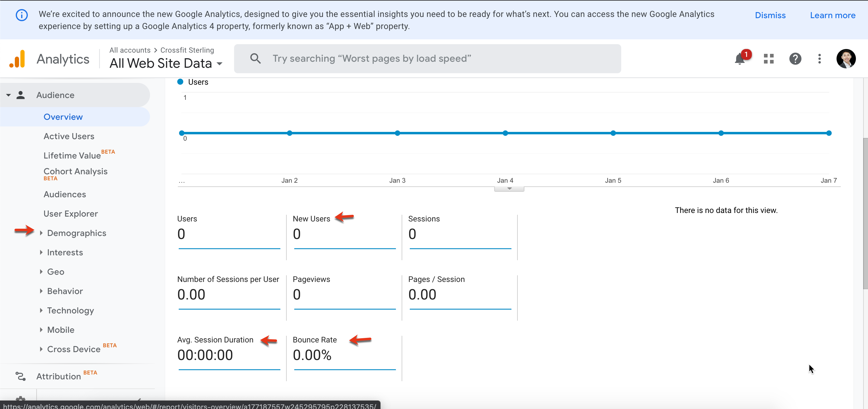The height and width of the screenshot is (409, 868).
Task: Dismiss the Google Analytics 4 announcement
Action: point(770,15)
